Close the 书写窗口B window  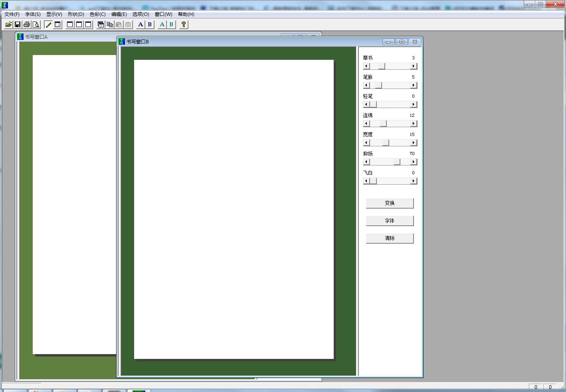click(415, 41)
